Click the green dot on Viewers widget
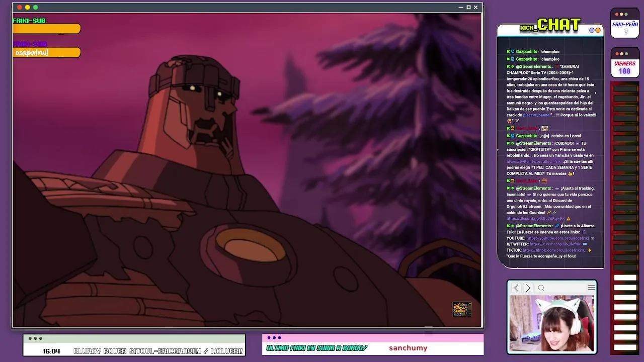 [x=626, y=54]
